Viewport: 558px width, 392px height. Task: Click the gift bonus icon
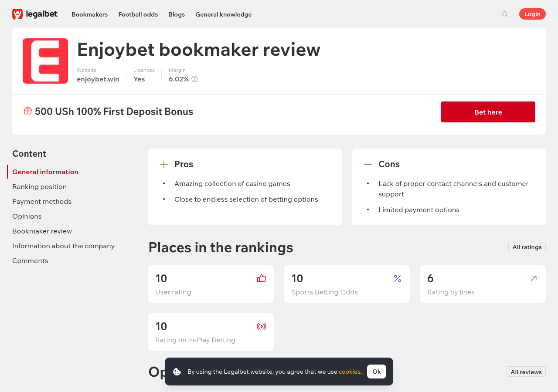pyautogui.click(x=28, y=111)
